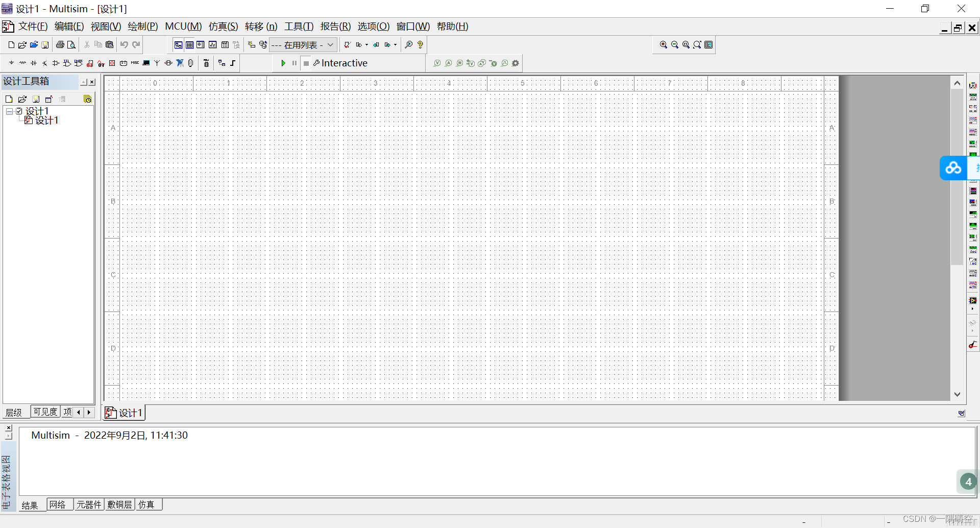Add the multimeter instrument
This screenshot has width=980, height=528.
tap(973, 85)
